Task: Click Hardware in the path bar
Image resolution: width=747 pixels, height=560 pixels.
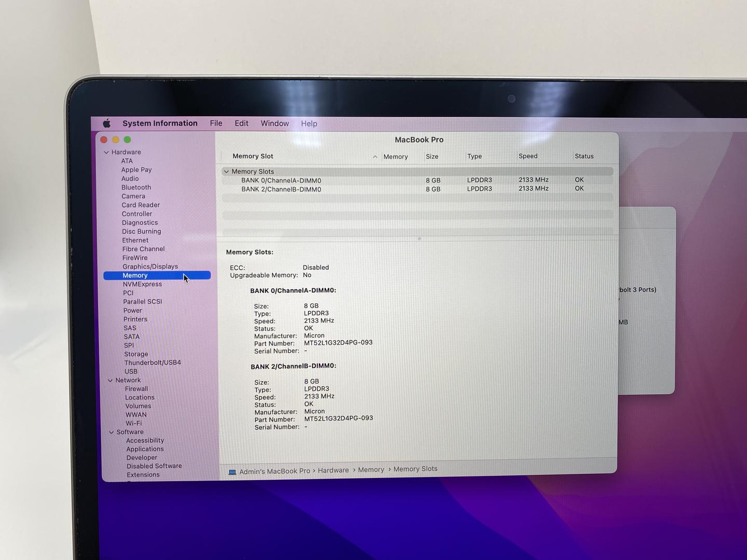Action: 334,470
